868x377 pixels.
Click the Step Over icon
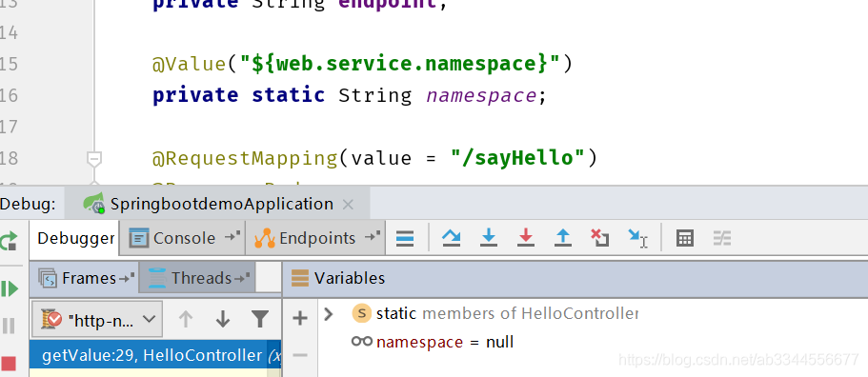pyautogui.click(x=452, y=238)
